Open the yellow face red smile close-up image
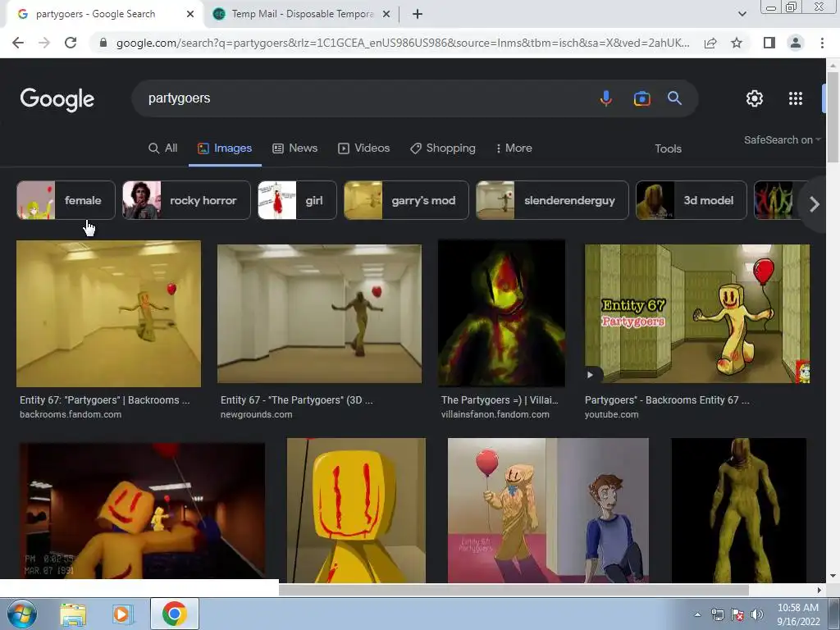 coord(356,510)
